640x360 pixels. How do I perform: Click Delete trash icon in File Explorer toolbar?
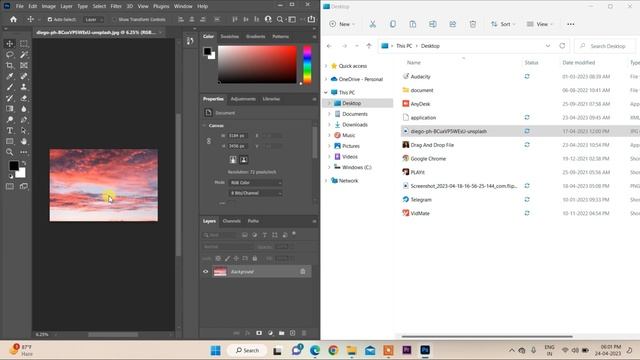[473, 24]
